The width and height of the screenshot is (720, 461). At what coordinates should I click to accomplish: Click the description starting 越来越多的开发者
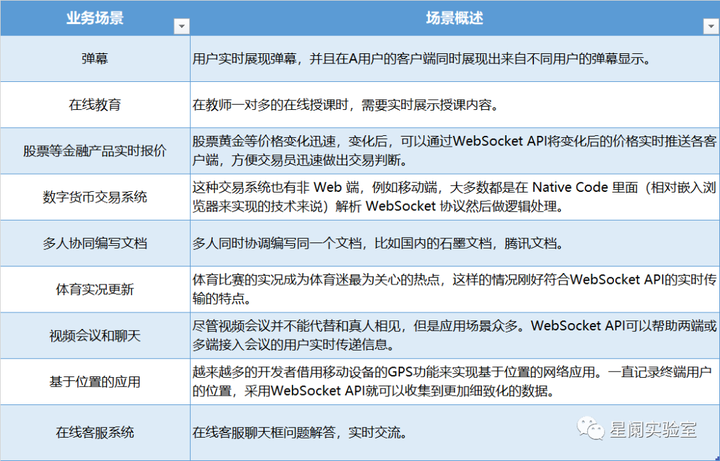455,382
